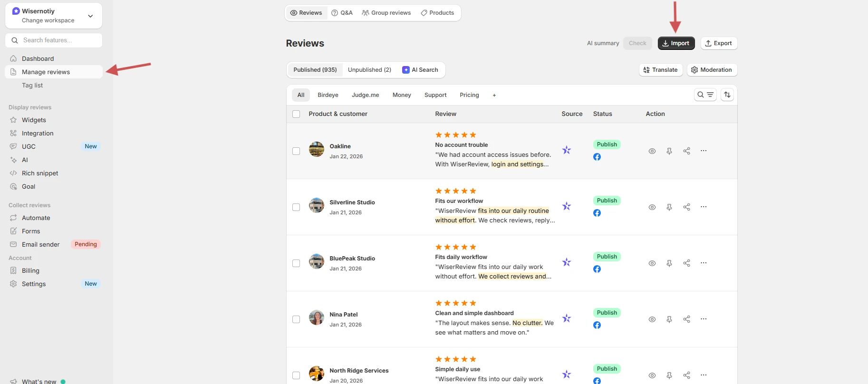The height and width of the screenshot is (384, 868).
Task: Tick the select-all checkbox in table header
Action: click(296, 114)
